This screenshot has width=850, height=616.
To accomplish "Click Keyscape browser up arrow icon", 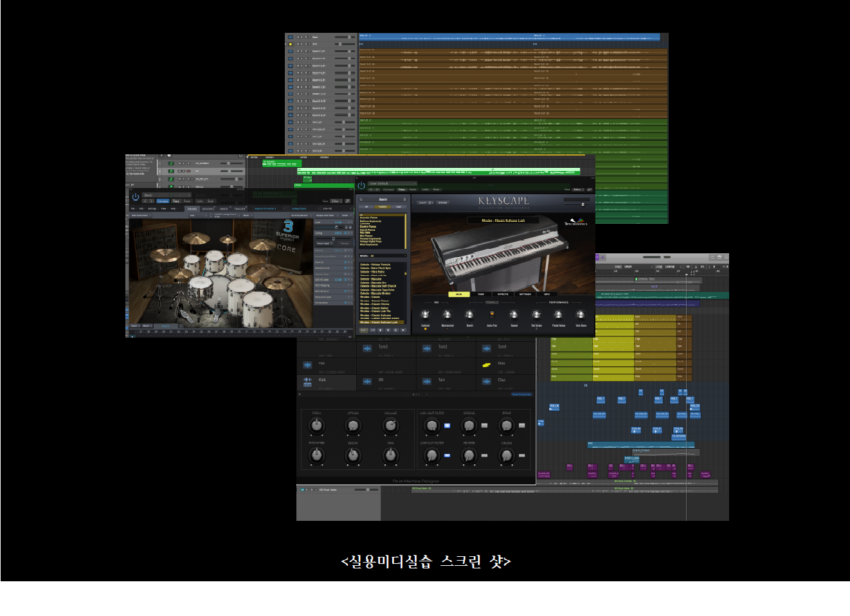I will (388, 330).
